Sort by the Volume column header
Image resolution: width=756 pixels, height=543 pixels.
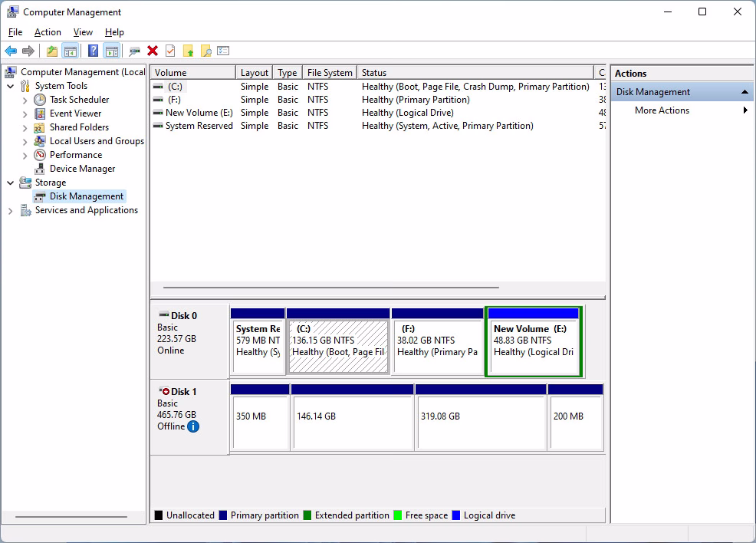click(193, 72)
